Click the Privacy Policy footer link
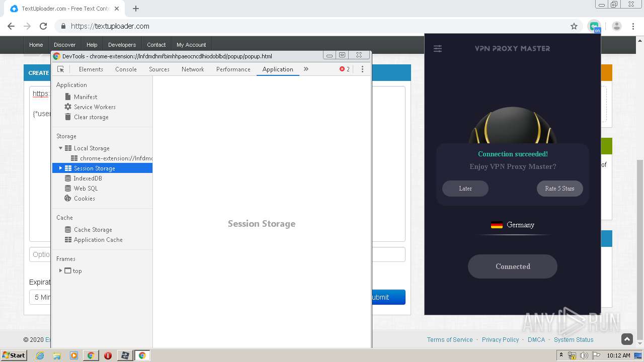 coord(500,340)
